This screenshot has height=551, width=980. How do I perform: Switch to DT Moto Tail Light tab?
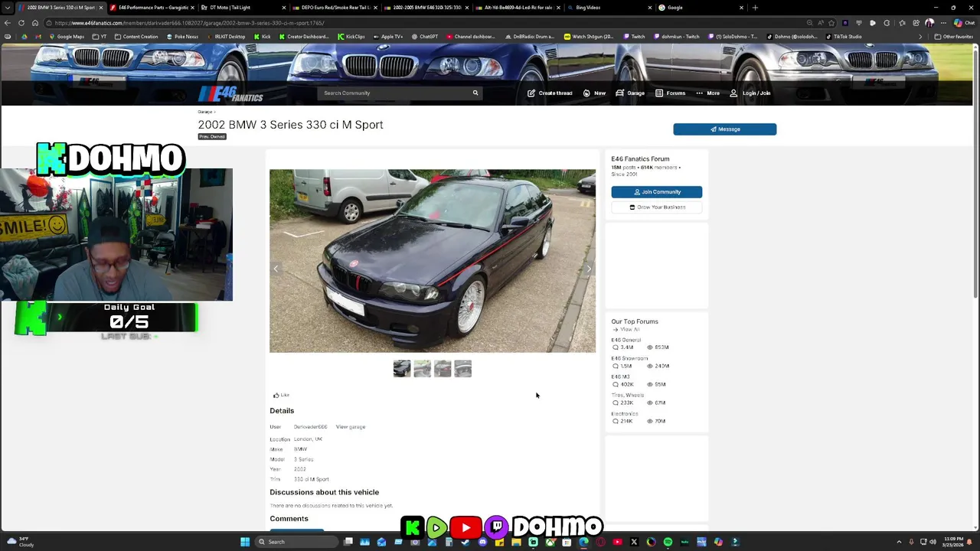click(243, 8)
